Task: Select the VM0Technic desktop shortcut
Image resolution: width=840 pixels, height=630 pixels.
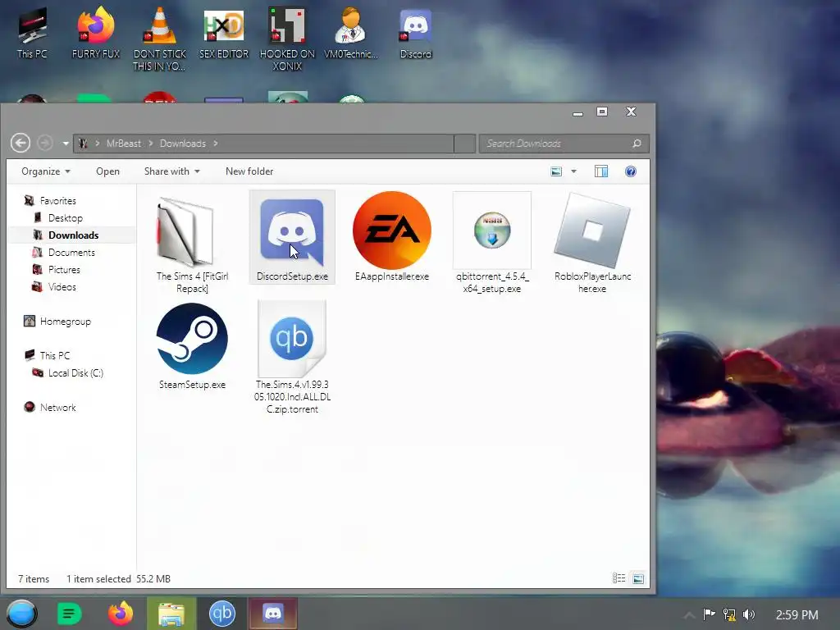Action: [x=351, y=33]
